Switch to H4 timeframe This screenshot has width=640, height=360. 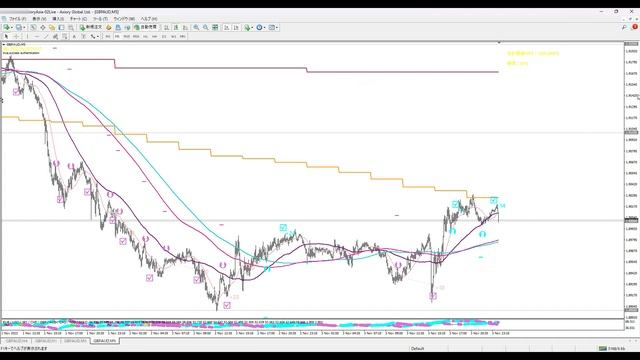pos(155,36)
